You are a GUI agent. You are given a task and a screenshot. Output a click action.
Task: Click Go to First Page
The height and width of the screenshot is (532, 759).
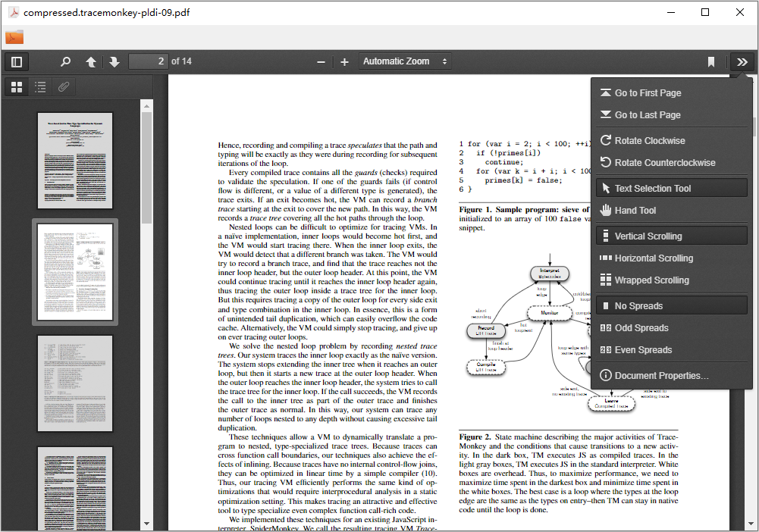pyautogui.click(x=672, y=93)
